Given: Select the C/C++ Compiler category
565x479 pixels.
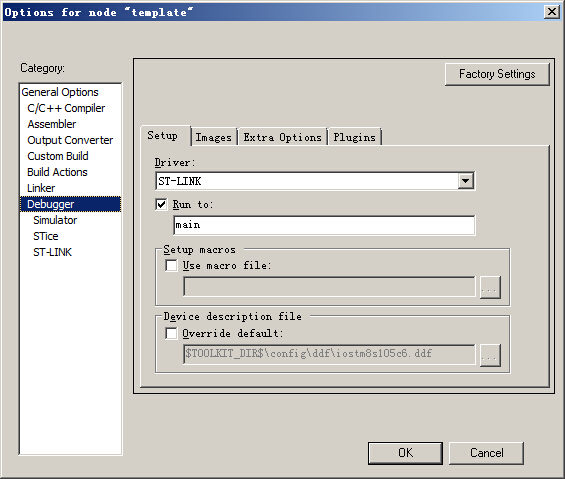Looking at the screenshot, I should (x=66, y=108).
